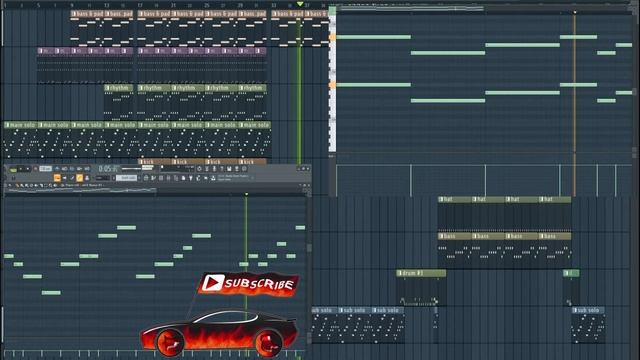640x360 pixels.
Task: Click the 0:05 song time display
Action: coord(108,169)
